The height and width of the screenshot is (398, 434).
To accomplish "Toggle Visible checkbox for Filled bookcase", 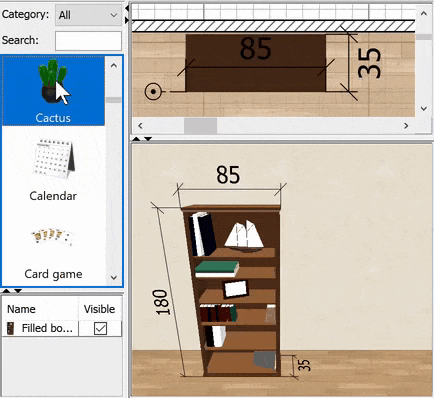I will click(100, 329).
